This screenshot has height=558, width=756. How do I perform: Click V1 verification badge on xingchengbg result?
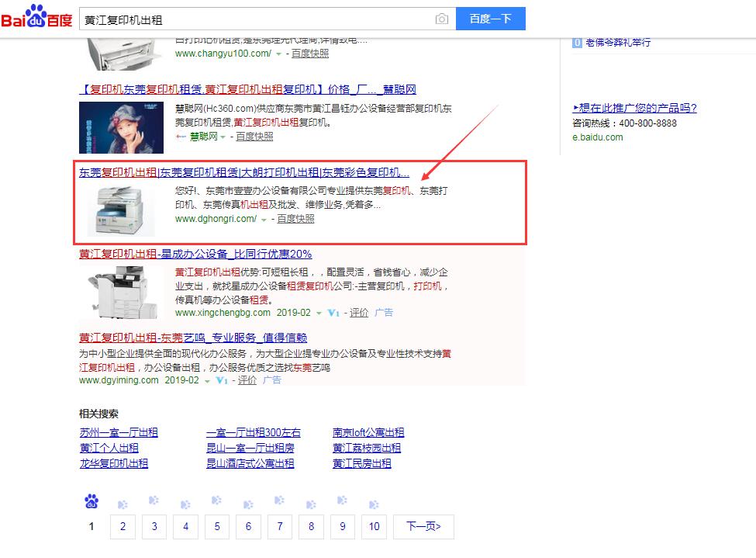tap(333, 313)
